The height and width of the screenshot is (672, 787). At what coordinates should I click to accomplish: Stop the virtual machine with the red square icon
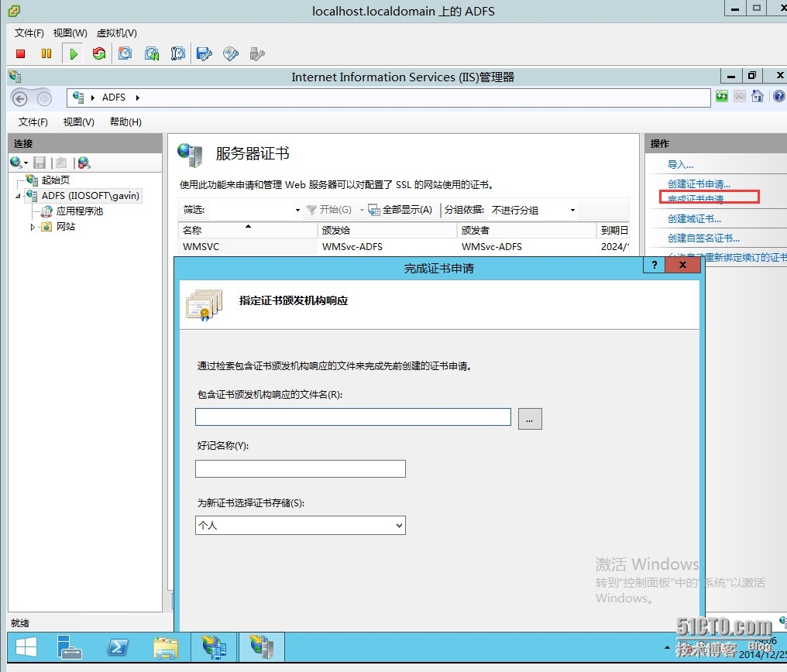tap(21, 53)
